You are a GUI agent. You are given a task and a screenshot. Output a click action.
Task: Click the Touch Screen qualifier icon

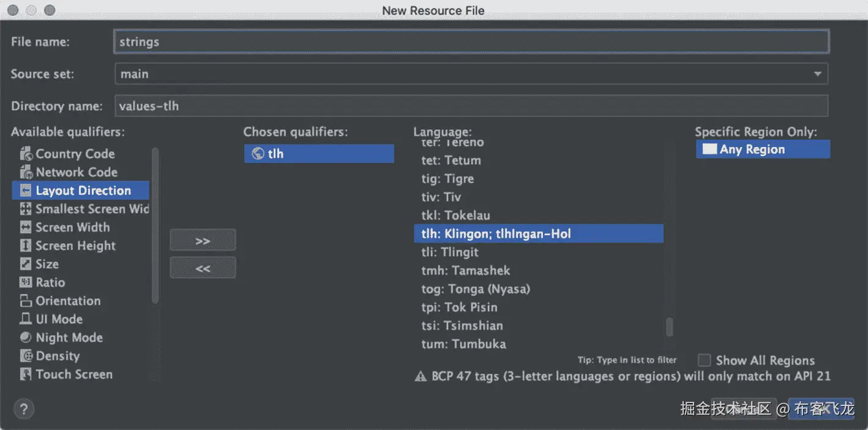[26, 374]
